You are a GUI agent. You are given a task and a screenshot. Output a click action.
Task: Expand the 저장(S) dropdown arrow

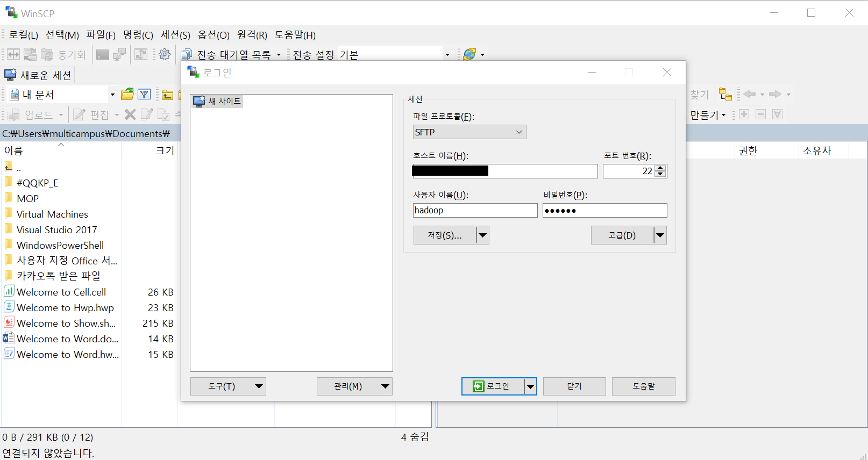[483, 235]
